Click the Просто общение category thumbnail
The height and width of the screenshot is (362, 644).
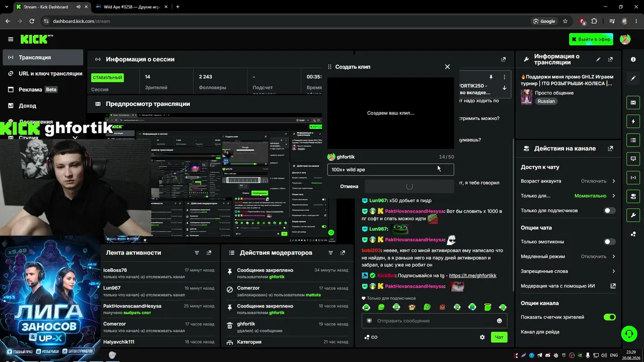[x=526, y=97]
